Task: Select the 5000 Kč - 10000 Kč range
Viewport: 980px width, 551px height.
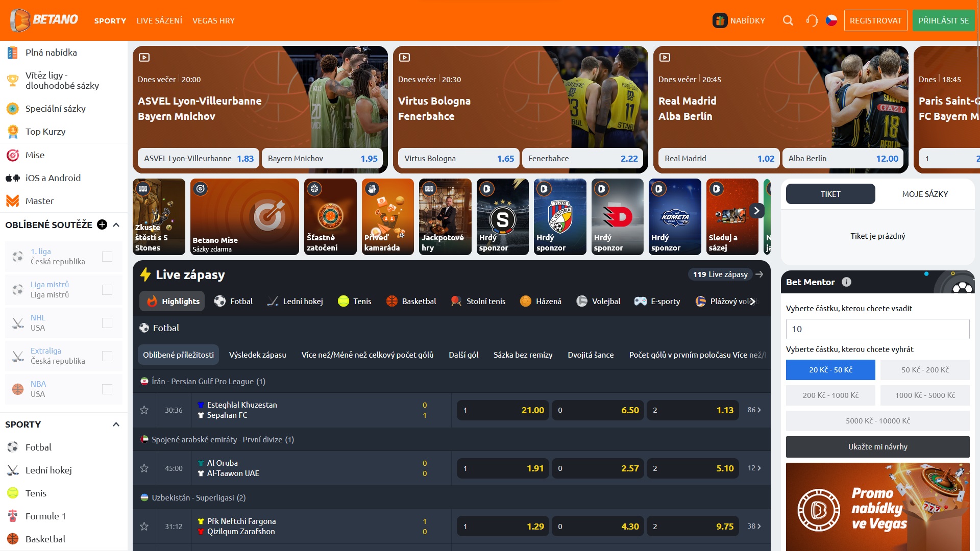Action: [878, 421]
